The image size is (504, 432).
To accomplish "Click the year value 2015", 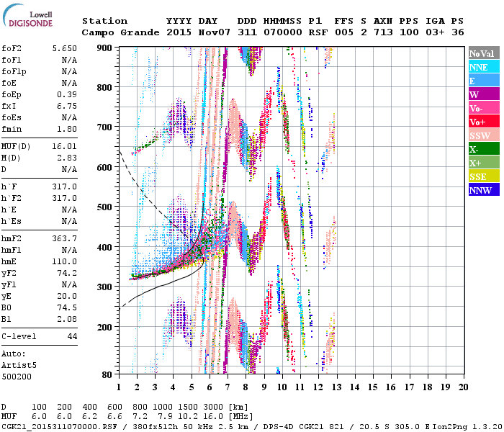I will (x=179, y=32).
